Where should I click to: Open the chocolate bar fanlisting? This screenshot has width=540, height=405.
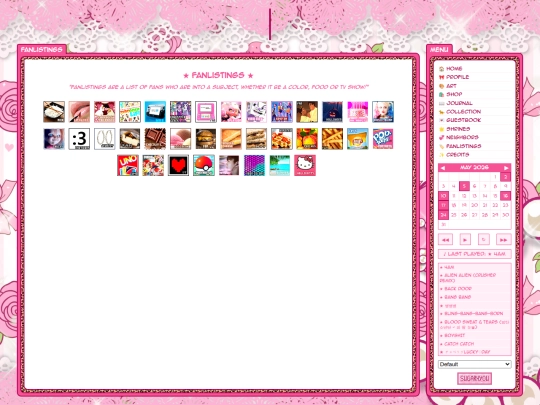point(155,139)
